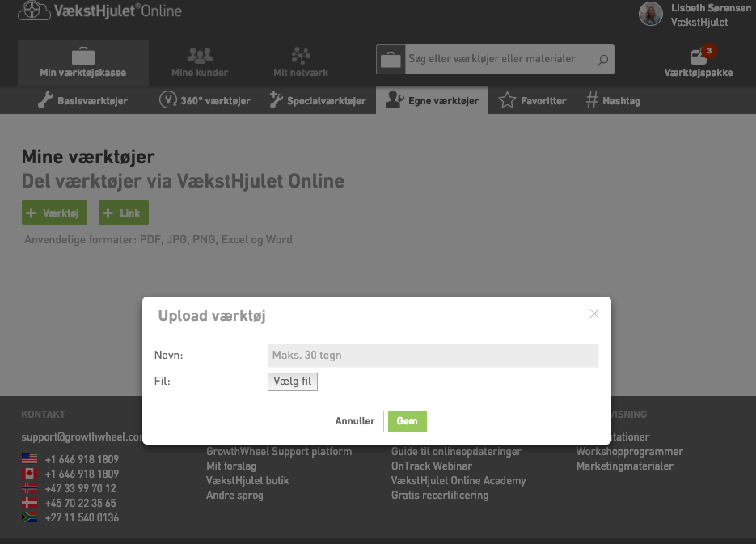756x544 pixels.
Task: Click the Vælg fil button
Action: coord(293,382)
